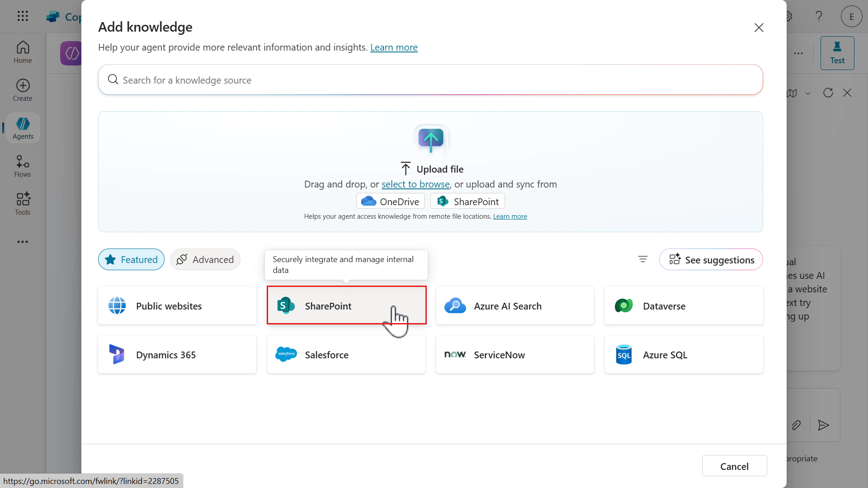This screenshot has height=488, width=868.
Task: Toggle the map tracking icon in test pane
Action: [793, 93]
